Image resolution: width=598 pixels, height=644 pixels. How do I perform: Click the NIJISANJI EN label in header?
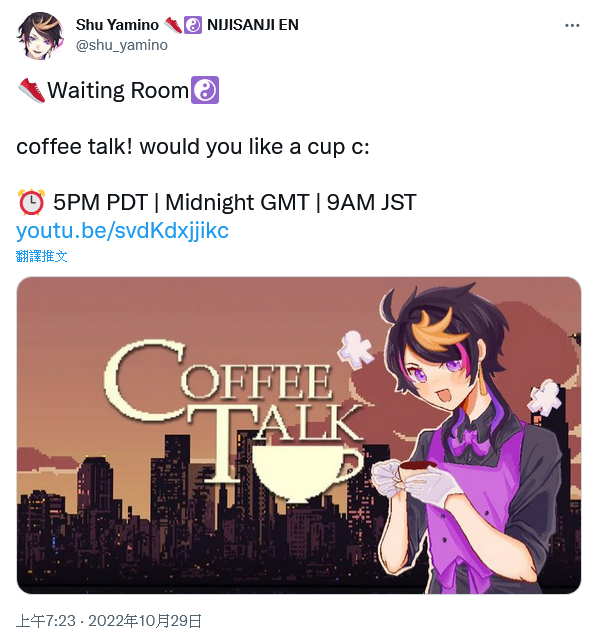point(253,25)
